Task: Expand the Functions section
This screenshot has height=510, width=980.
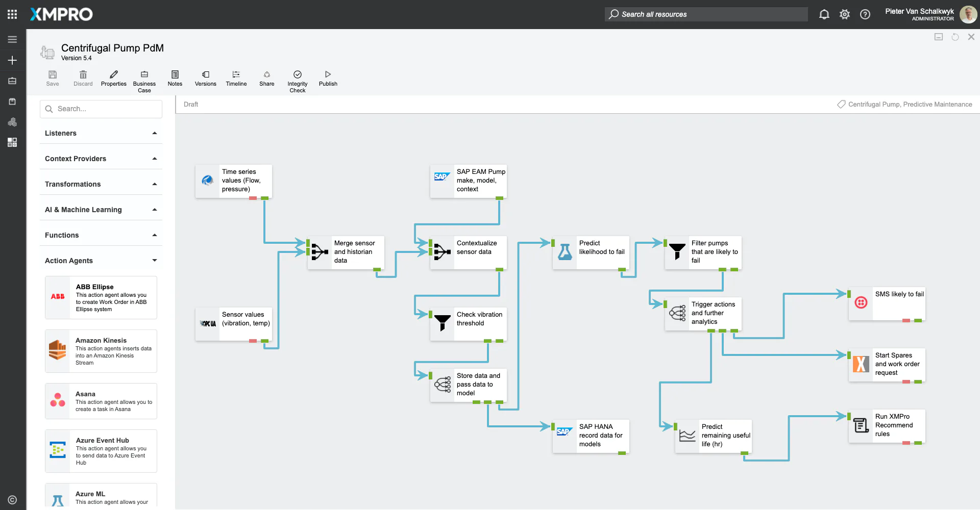Action: tap(101, 235)
